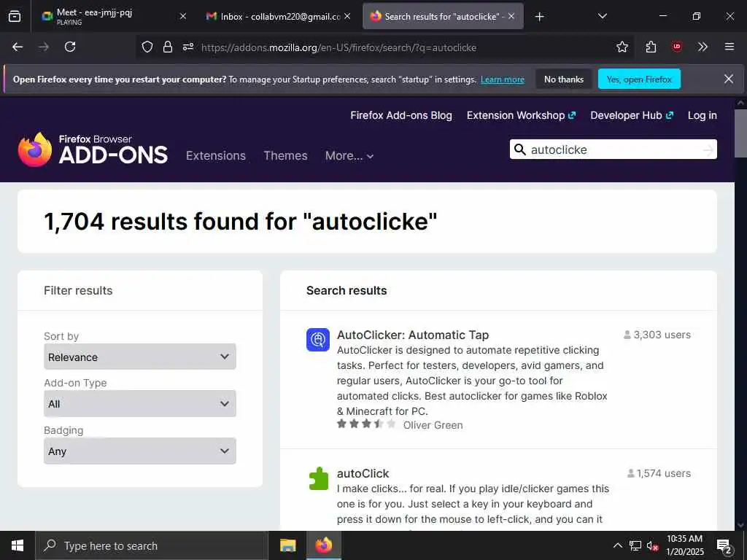Click the AutoClicker: Automatic Tap icon
This screenshot has height=560, width=747.
click(318, 340)
